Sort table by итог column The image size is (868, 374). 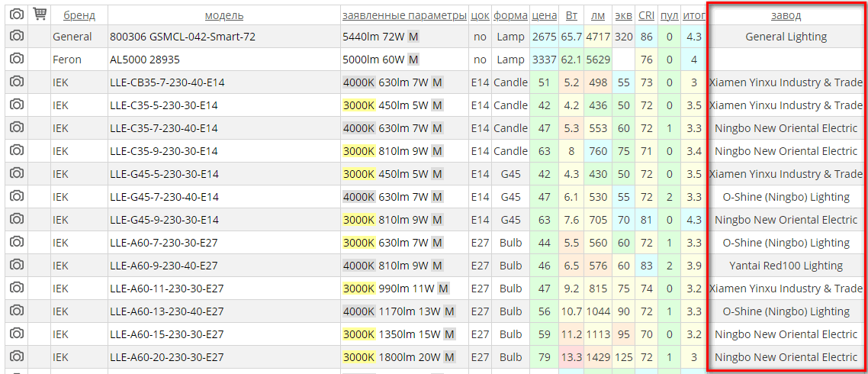click(694, 15)
